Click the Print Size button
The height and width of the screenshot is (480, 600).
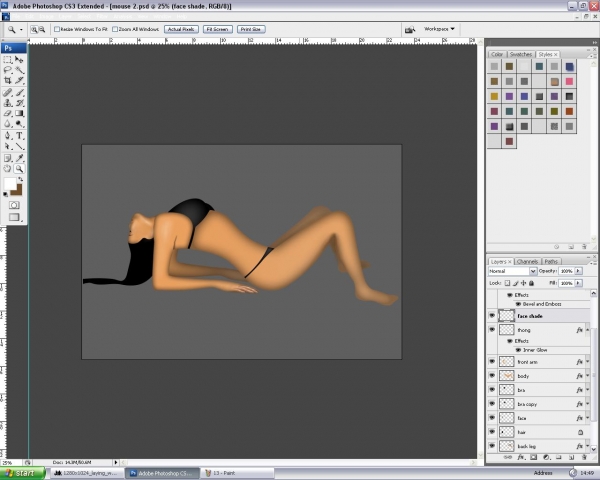click(x=251, y=29)
